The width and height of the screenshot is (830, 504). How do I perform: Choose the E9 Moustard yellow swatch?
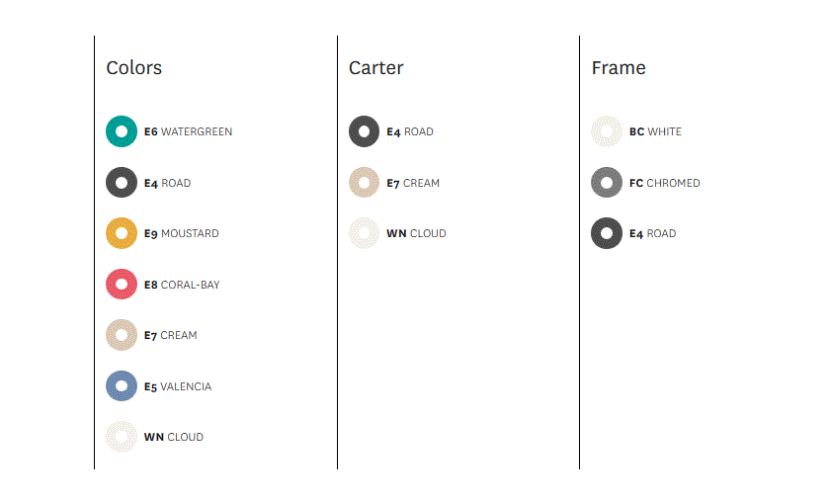[122, 233]
